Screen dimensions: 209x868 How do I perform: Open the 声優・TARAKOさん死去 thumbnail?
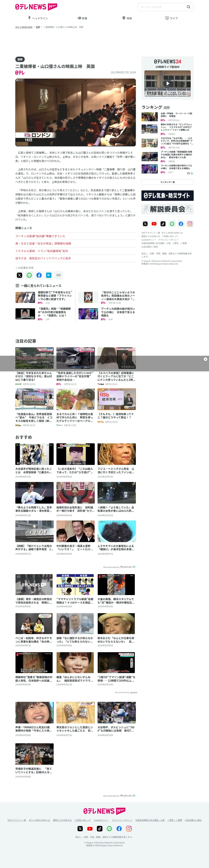[34, 713]
